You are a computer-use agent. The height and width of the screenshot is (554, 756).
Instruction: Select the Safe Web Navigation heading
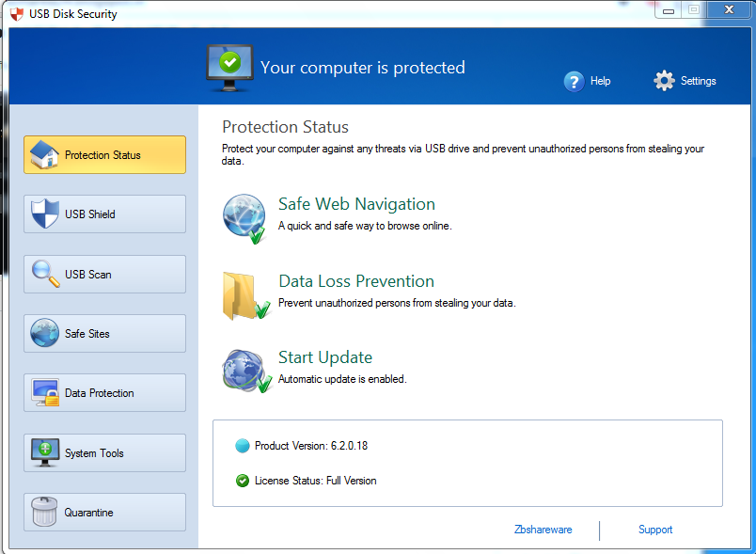[x=356, y=204]
